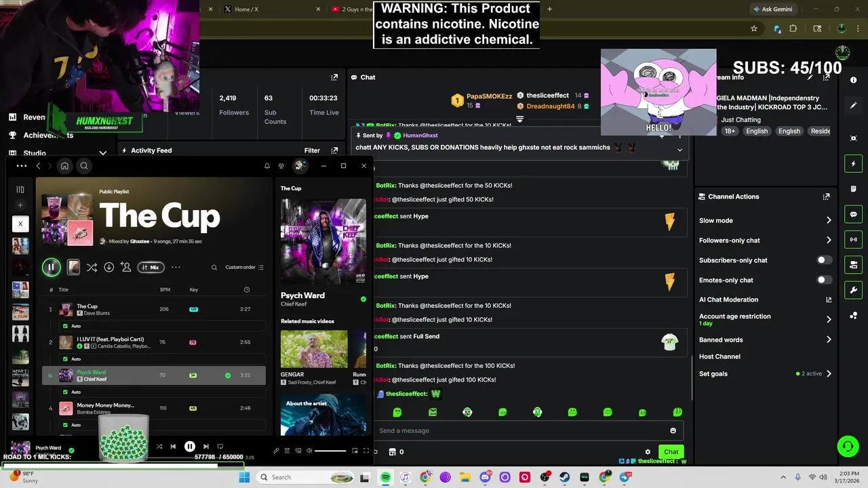Click the Mix button in Spotify
The width and height of the screenshot is (868, 488).
[151, 267]
